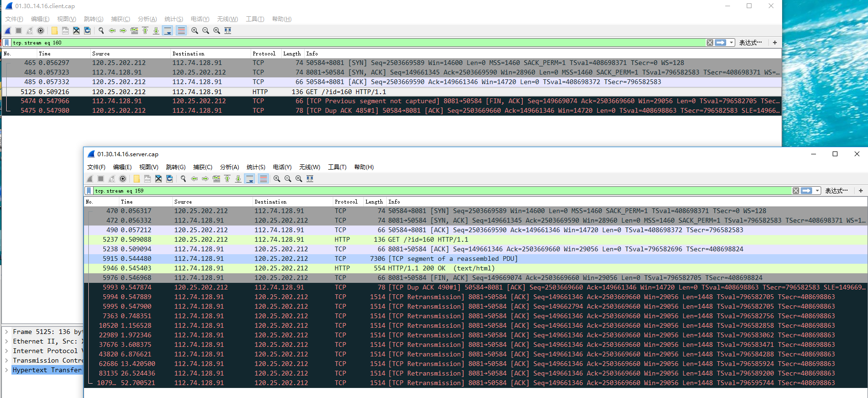Image resolution: width=868 pixels, height=398 pixels.
Task: Toggle colorize packet list in client toolbar
Action: pos(181,31)
